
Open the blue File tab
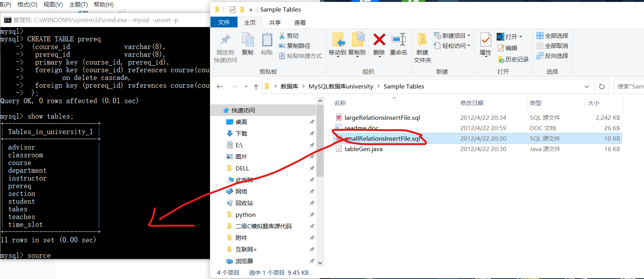click(x=224, y=22)
